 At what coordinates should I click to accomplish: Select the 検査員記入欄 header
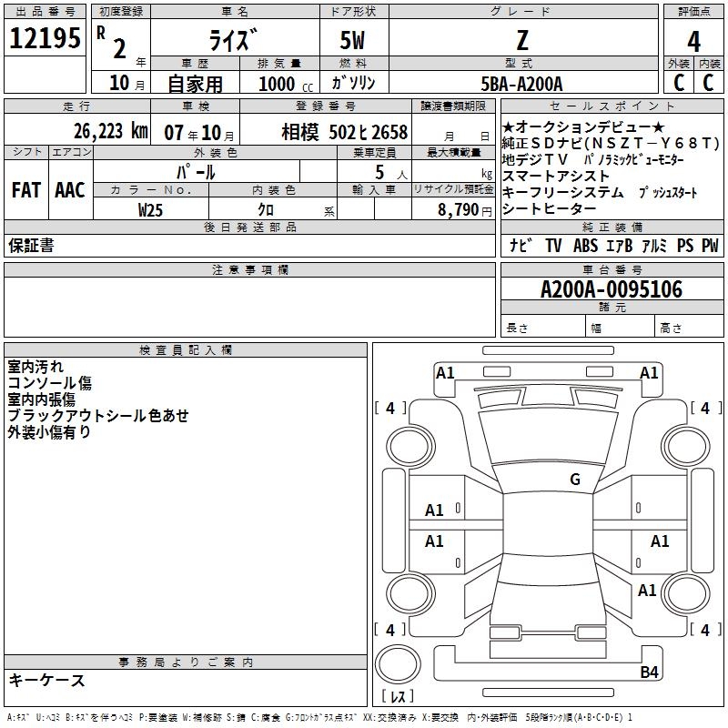tap(186, 350)
